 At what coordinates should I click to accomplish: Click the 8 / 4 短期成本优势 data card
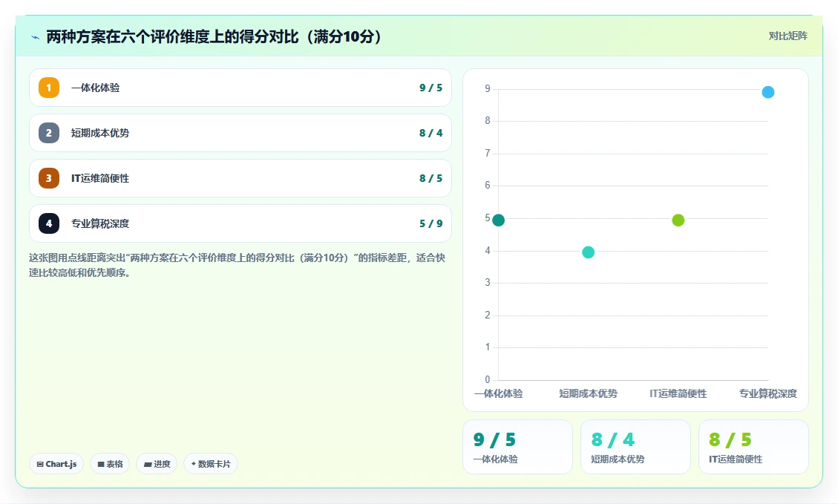635,447
